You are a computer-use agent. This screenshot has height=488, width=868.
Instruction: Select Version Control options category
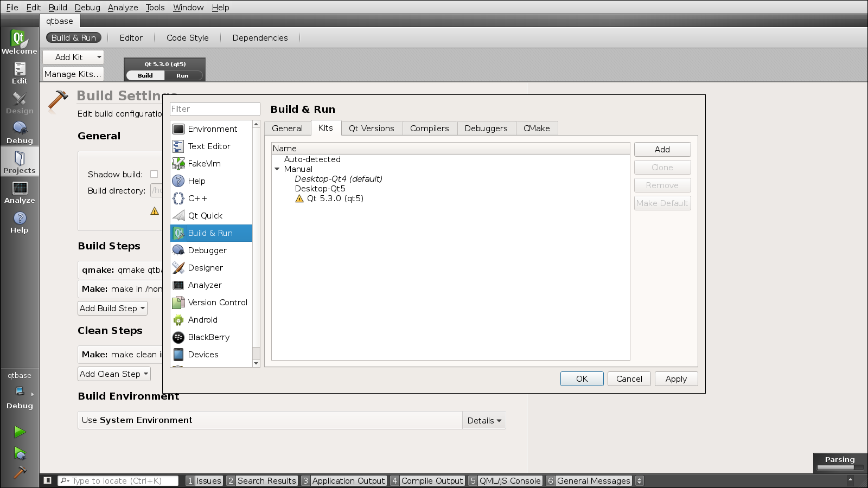[211, 303]
